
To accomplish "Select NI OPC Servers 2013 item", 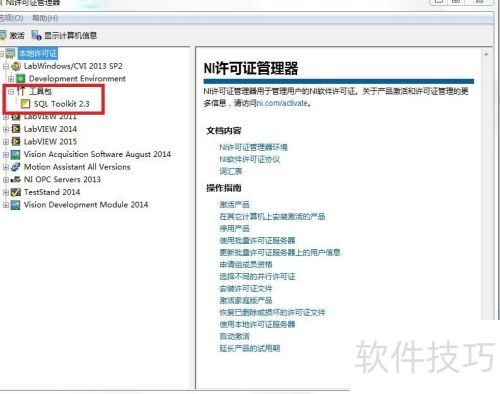I will click(x=62, y=179).
